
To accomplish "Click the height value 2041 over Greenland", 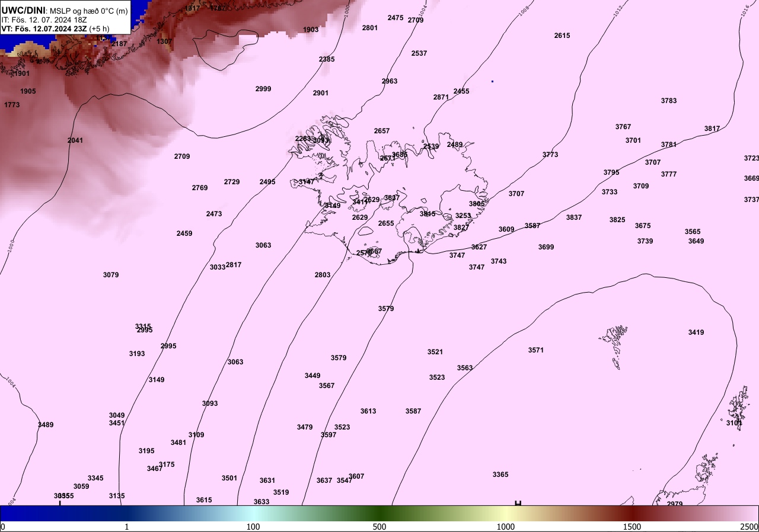I will [x=75, y=140].
